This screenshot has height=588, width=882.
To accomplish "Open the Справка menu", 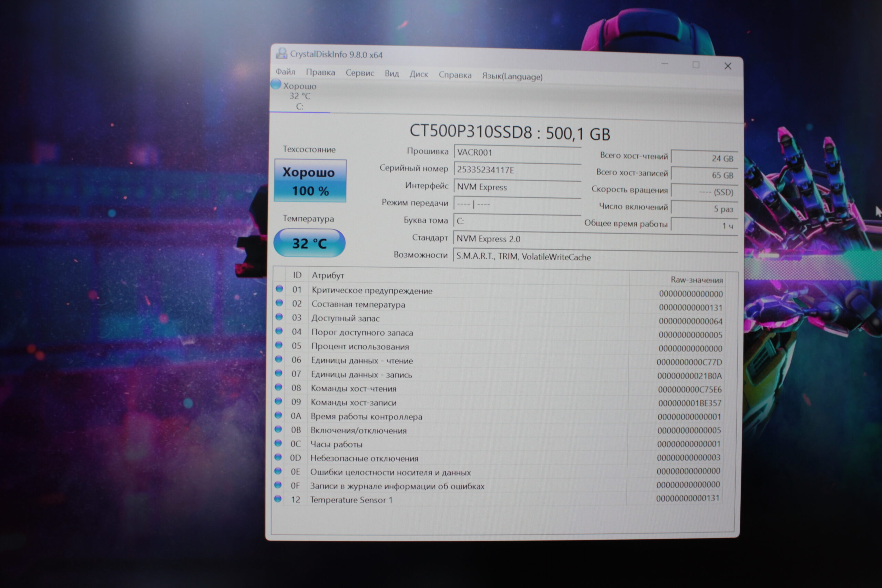I will (455, 75).
